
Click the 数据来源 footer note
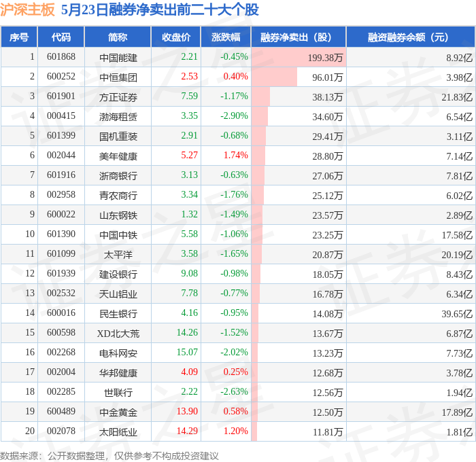coord(109,456)
